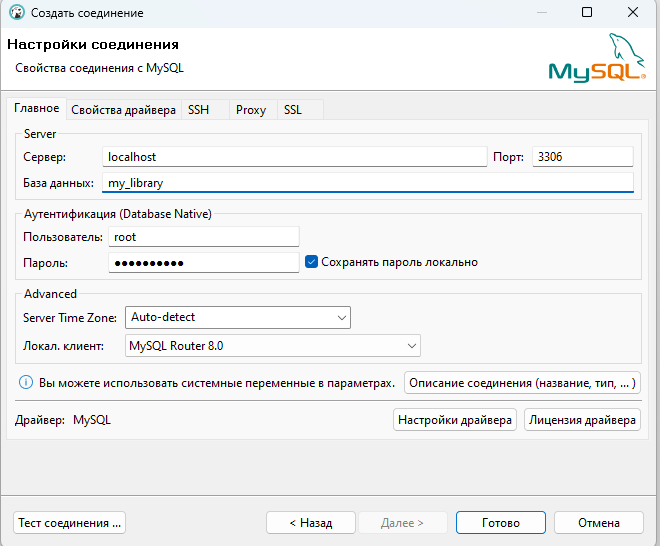Click the Драйвер: MySQL label text
Image resolution: width=660 pixels, height=546 pixels.
pyautogui.click(x=63, y=420)
